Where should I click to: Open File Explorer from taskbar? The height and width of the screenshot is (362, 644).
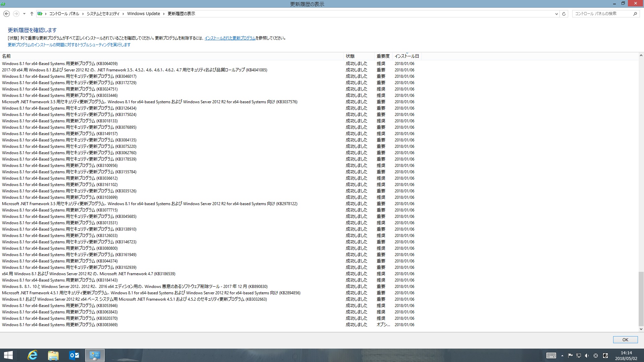pyautogui.click(x=53, y=355)
